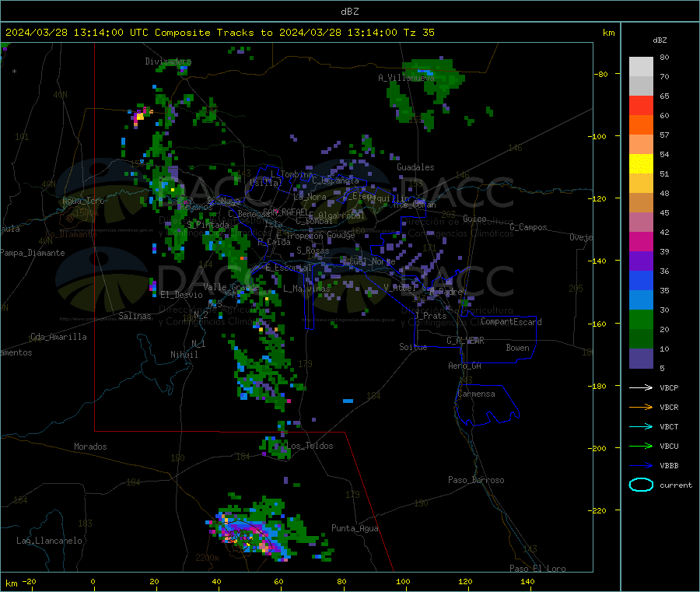Select the magenta 42 dBZ color swatch

pyautogui.click(x=641, y=241)
